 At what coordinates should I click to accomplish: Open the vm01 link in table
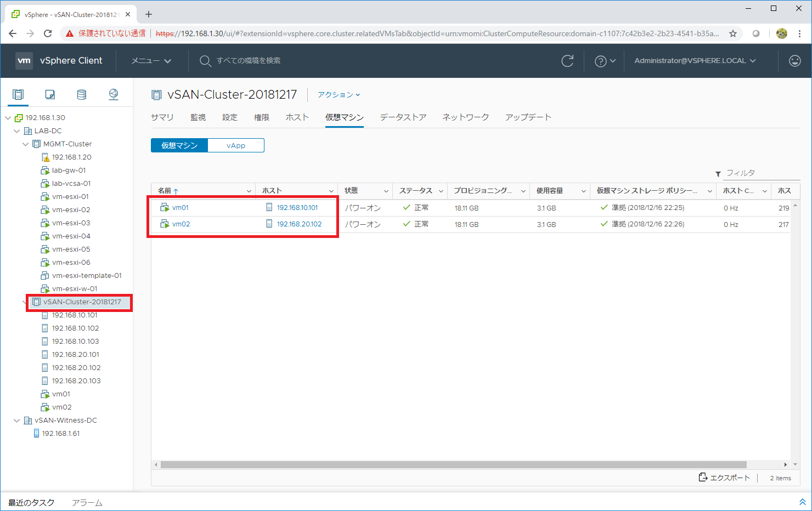[181, 208]
